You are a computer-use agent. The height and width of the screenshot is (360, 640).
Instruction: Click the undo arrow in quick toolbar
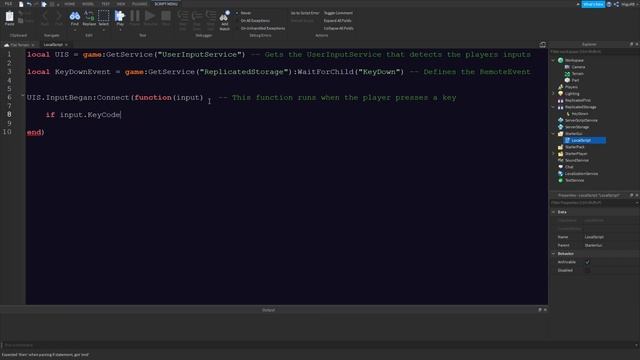(29, 4)
